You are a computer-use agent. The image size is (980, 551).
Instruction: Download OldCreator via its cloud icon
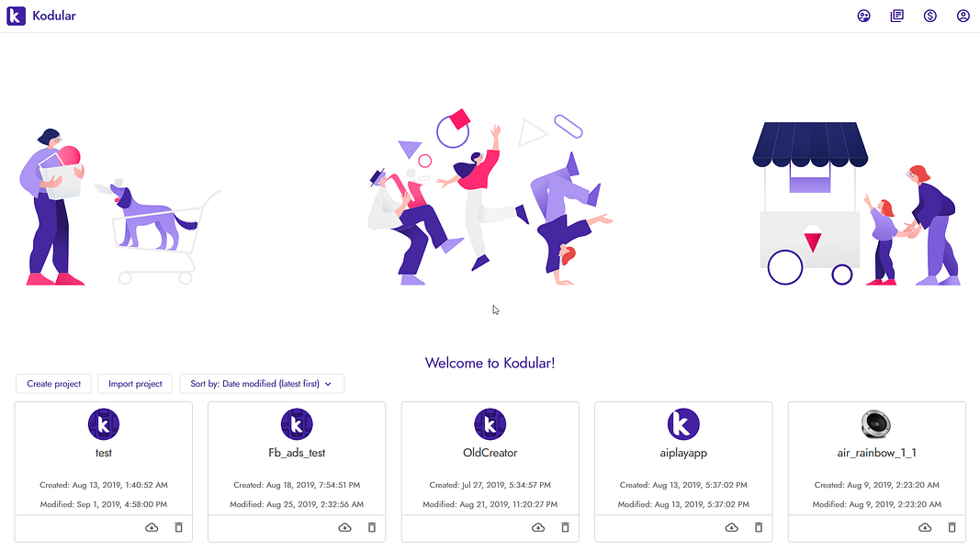click(x=537, y=527)
